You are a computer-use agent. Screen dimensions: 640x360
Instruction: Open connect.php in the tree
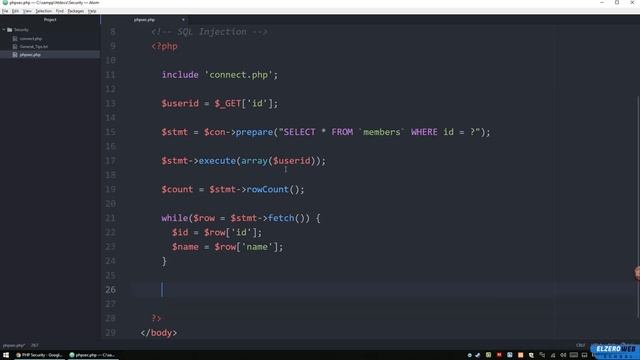click(31, 38)
